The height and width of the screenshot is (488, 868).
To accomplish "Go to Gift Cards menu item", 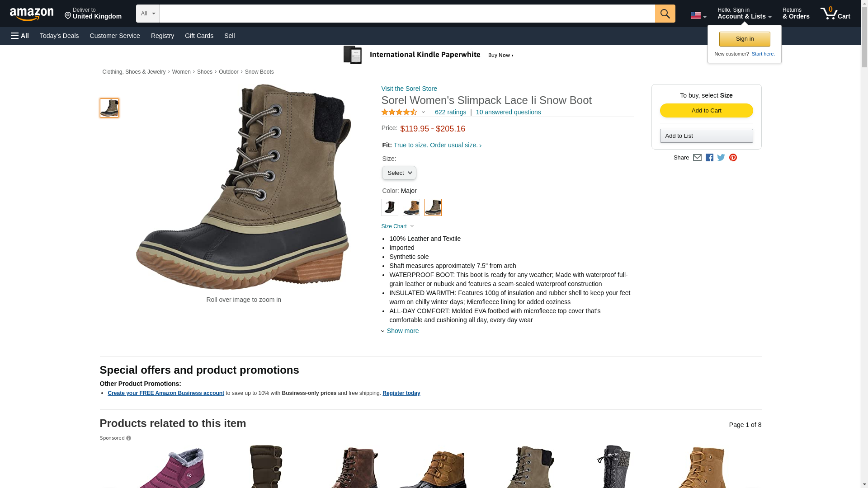I will [x=199, y=36].
